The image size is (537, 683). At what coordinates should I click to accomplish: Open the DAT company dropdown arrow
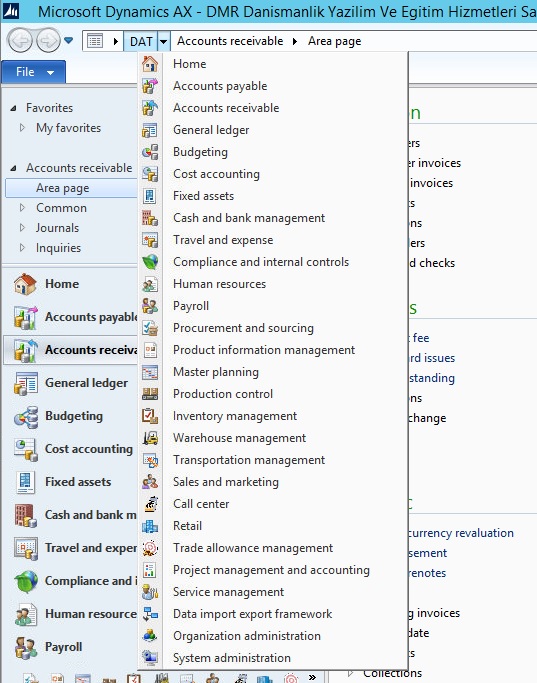(x=163, y=41)
